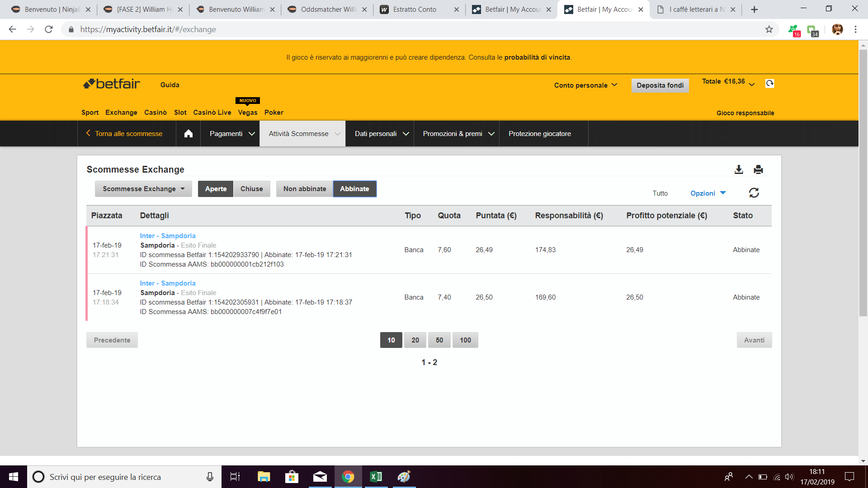868x488 pixels.
Task: Set page size to 20
Action: pyautogui.click(x=415, y=340)
